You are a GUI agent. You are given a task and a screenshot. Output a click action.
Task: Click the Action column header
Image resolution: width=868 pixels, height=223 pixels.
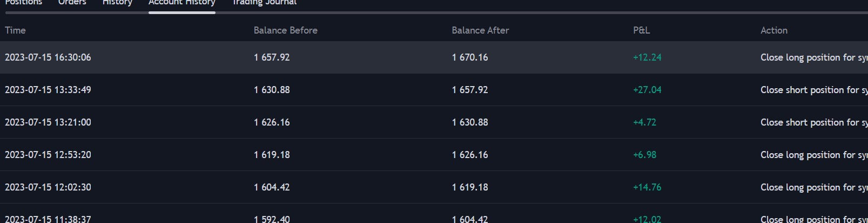pyautogui.click(x=773, y=30)
